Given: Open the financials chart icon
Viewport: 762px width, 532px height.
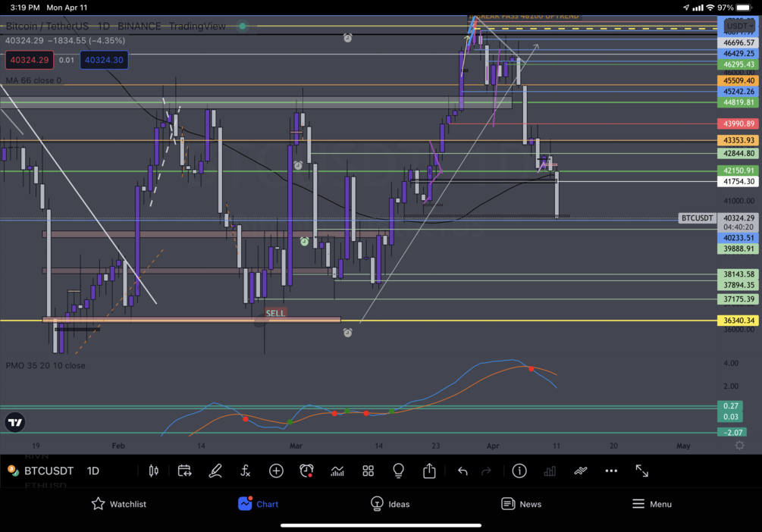Looking at the screenshot, I should pos(337,471).
